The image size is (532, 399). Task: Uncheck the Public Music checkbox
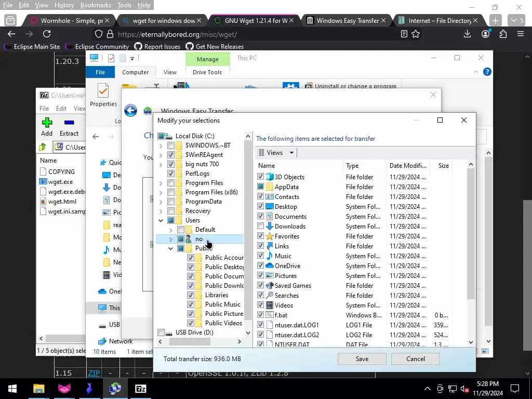point(191,304)
